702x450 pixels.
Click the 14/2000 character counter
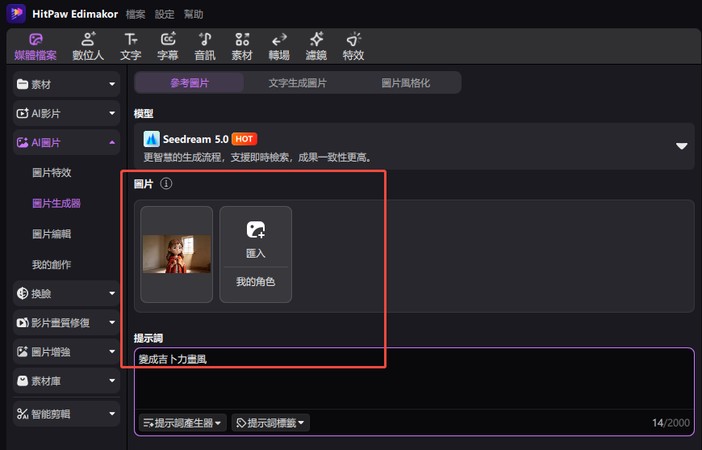671,423
